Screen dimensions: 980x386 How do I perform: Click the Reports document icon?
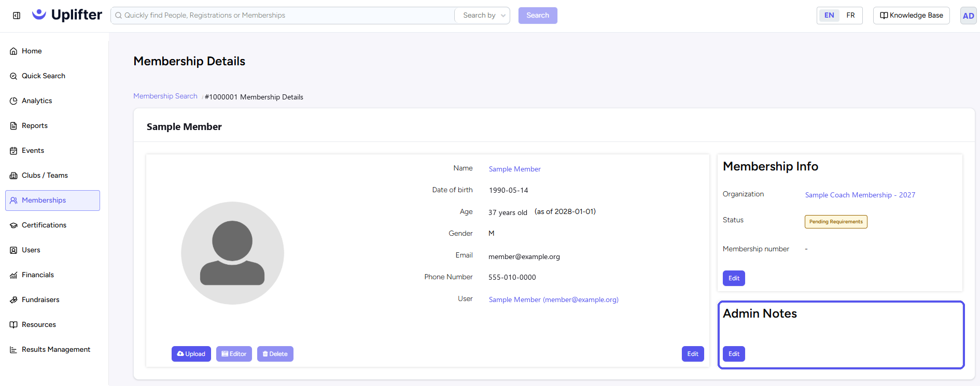pos(13,126)
